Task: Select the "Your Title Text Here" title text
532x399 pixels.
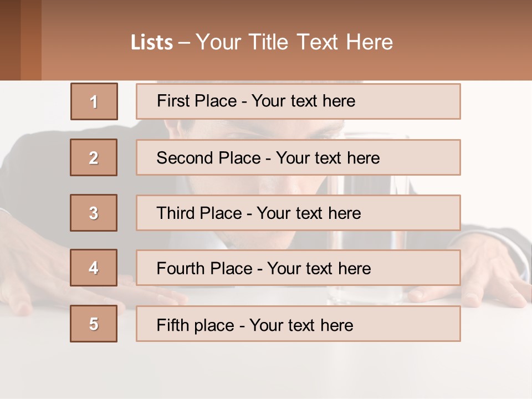Action: point(294,42)
